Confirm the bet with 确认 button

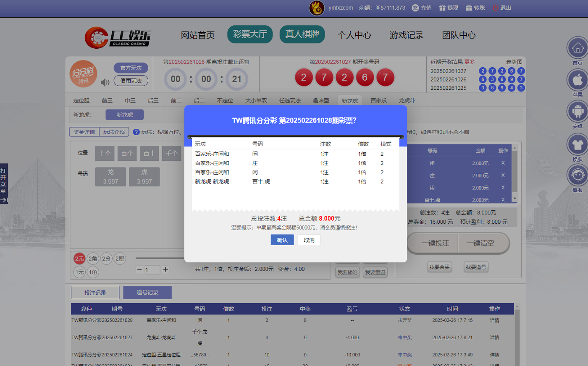click(x=282, y=240)
